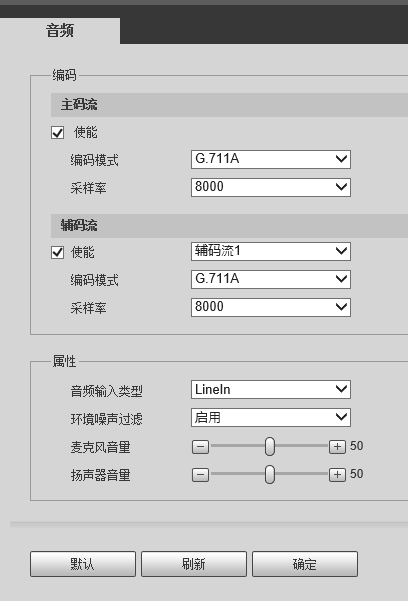Open the 辅码流 采样率 8000 dropdown
This screenshot has height=601, width=408.
pos(271,307)
